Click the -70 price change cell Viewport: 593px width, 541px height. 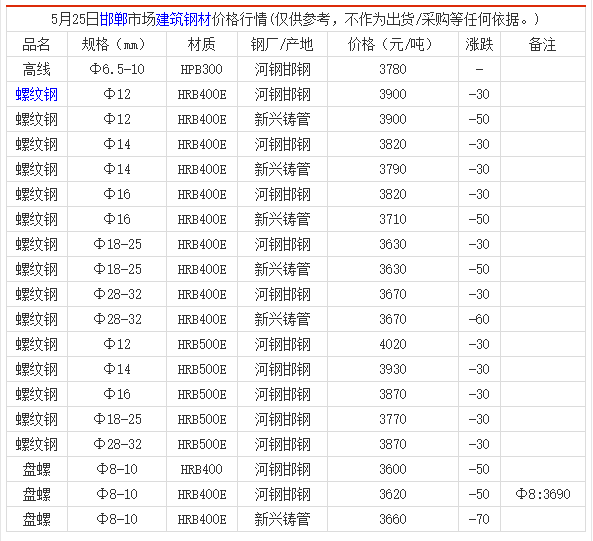tap(479, 519)
